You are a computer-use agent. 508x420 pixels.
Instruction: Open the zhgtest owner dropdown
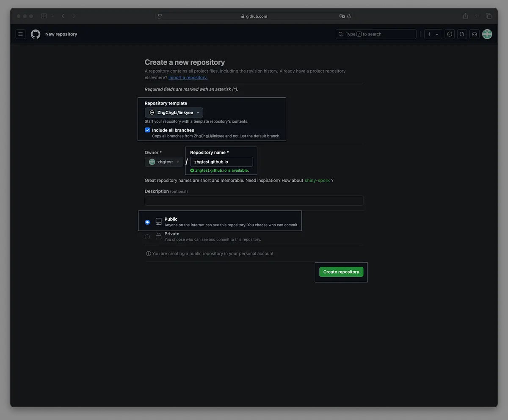(164, 162)
